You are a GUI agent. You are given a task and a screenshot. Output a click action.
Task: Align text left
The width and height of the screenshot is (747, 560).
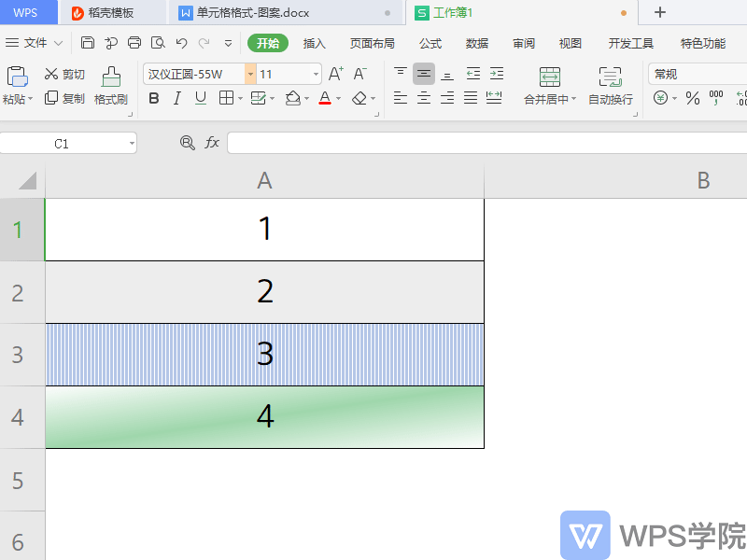(x=401, y=98)
